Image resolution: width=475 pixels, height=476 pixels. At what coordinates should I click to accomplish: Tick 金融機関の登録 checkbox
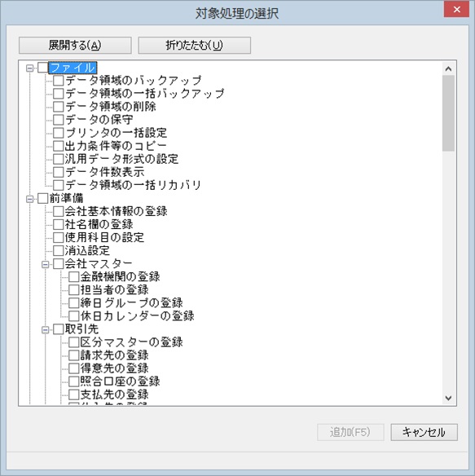pyautogui.click(x=74, y=277)
